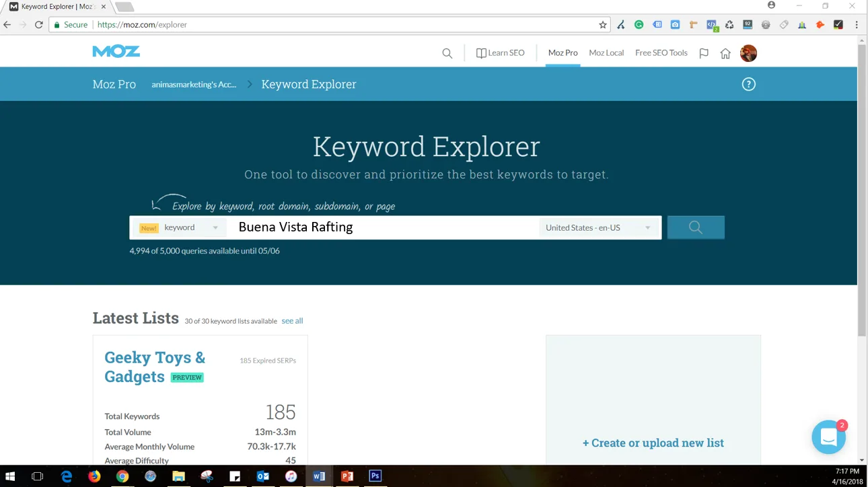Open Photoshop from the Windows taskbar
This screenshot has width=868, height=487.
click(x=375, y=476)
